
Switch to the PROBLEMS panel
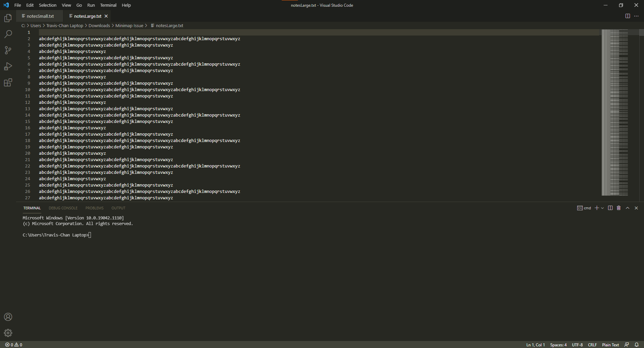coord(94,208)
